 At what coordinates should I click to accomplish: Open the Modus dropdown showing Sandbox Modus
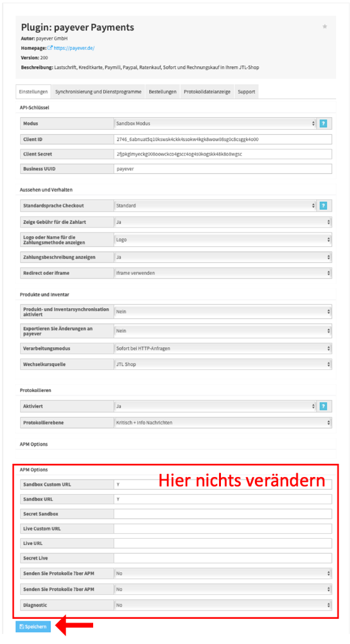pyautogui.click(x=215, y=124)
